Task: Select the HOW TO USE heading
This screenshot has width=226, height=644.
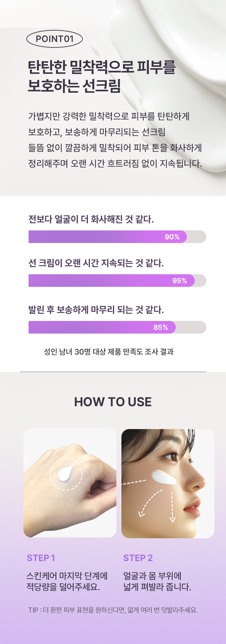Action: coord(113,402)
